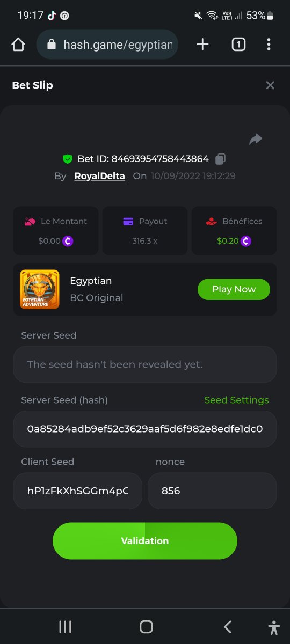290x644 pixels.
Task: Share this bet slip
Action: click(x=256, y=140)
